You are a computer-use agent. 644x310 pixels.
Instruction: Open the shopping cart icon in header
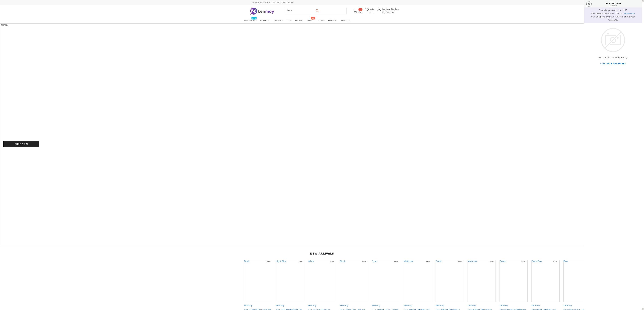click(355, 11)
